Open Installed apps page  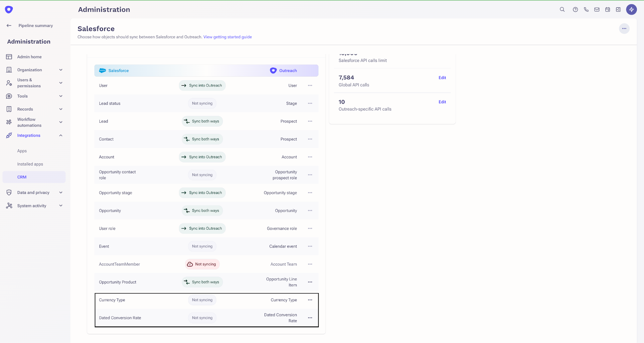(30, 164)
